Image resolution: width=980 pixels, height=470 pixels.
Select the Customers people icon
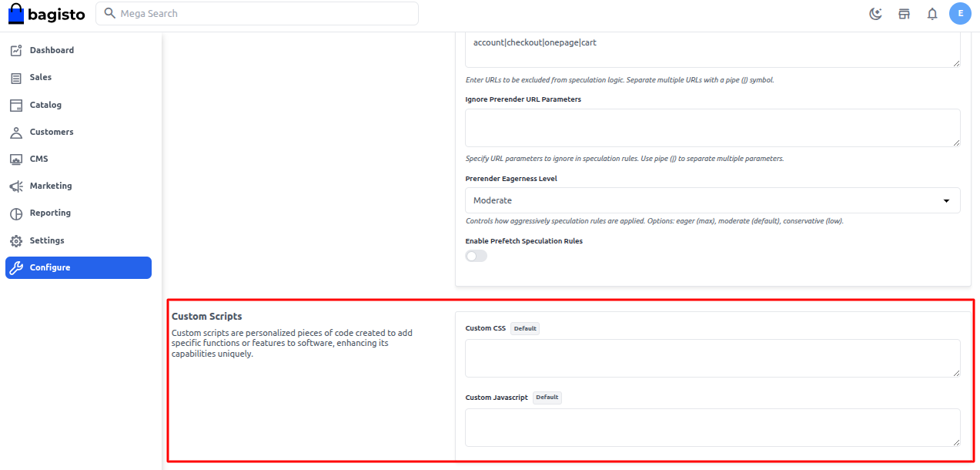17,131
